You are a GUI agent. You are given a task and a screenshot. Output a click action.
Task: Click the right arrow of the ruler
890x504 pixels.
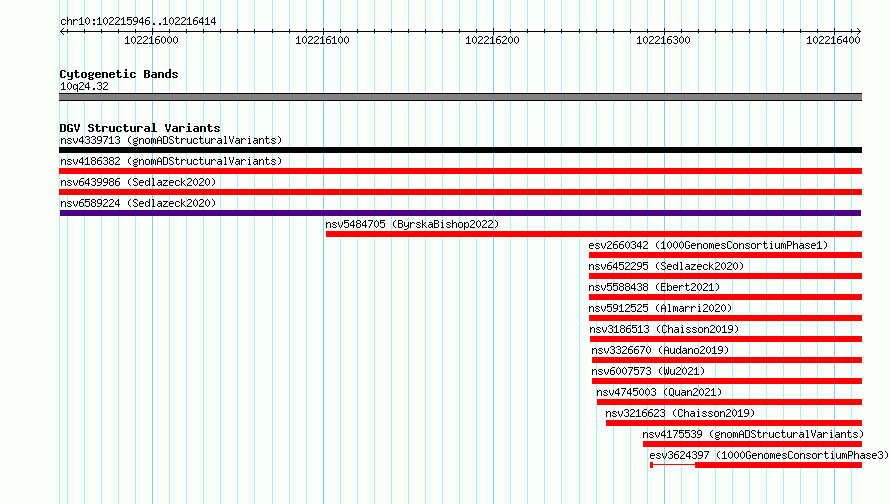point(858,31)
